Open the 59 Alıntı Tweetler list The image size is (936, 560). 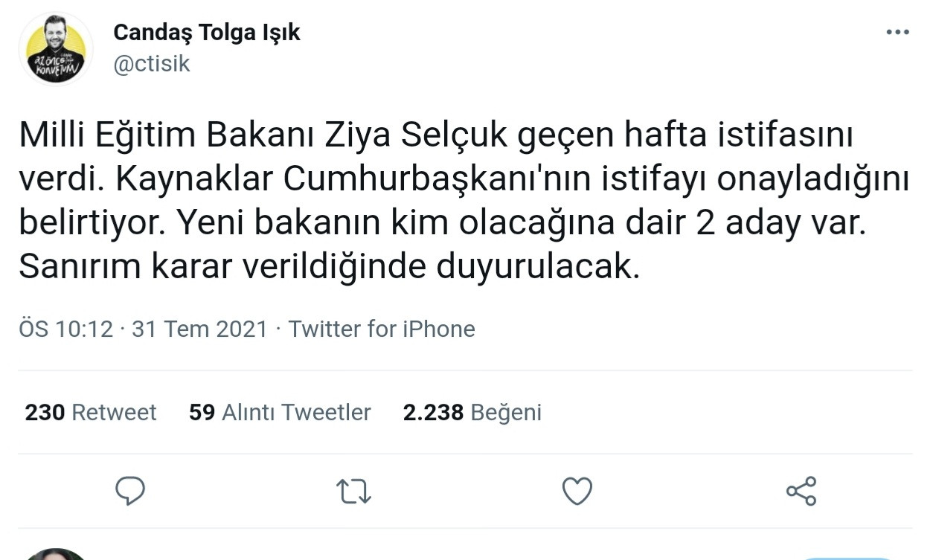coord(278,412)
